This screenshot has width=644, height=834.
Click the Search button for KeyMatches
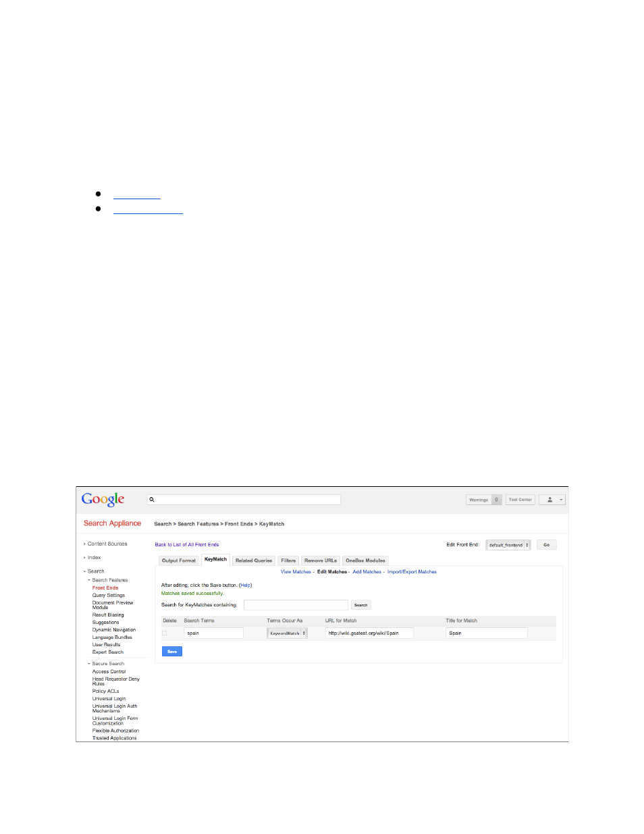[x=361, y=605]
